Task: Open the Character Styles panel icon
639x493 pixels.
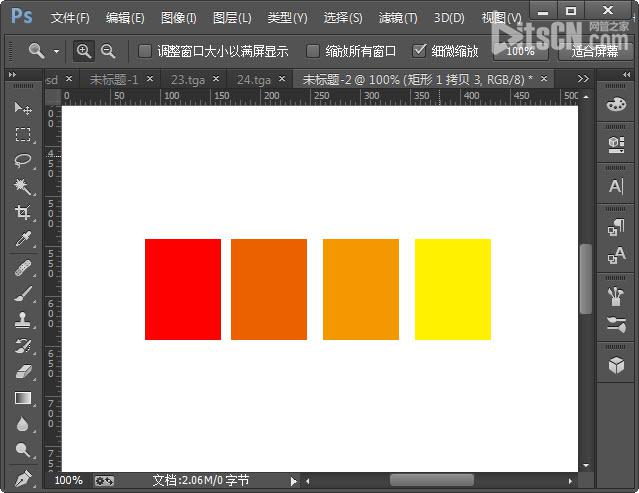Action: pos(616,255)
